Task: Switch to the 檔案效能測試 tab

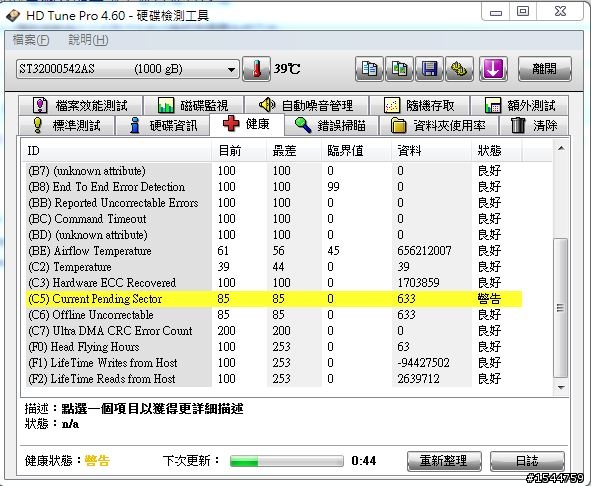Action: [81, 105]
